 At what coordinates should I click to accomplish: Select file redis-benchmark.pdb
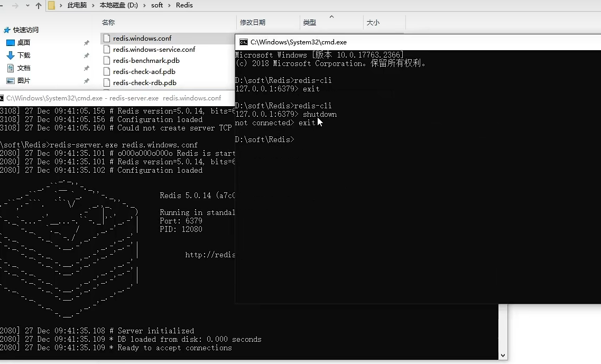(146, 61)
